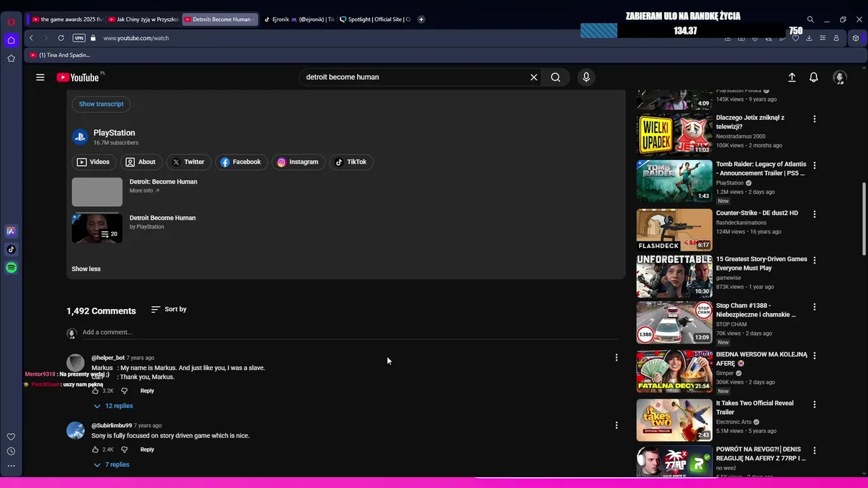
Task: Open sidebar history clock icon
Action: (x=11, y=451)
